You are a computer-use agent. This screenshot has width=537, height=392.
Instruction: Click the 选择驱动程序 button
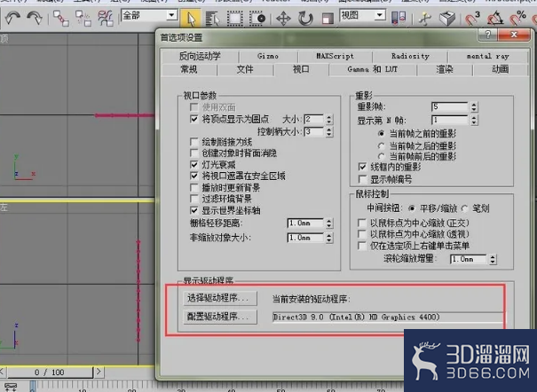220,298
